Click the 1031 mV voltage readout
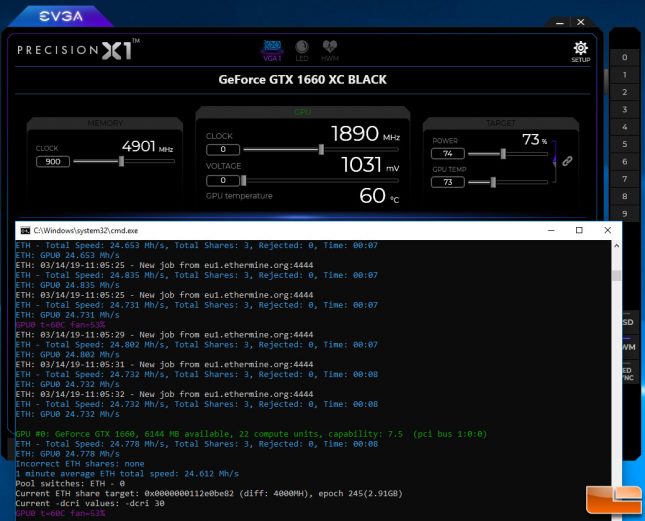645x521 pixels. click(x=370, y=164)
